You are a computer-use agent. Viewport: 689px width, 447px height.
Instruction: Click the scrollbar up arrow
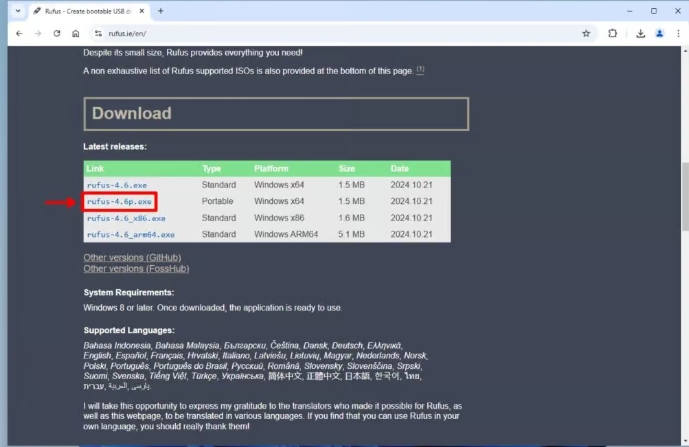click(685, 51)
